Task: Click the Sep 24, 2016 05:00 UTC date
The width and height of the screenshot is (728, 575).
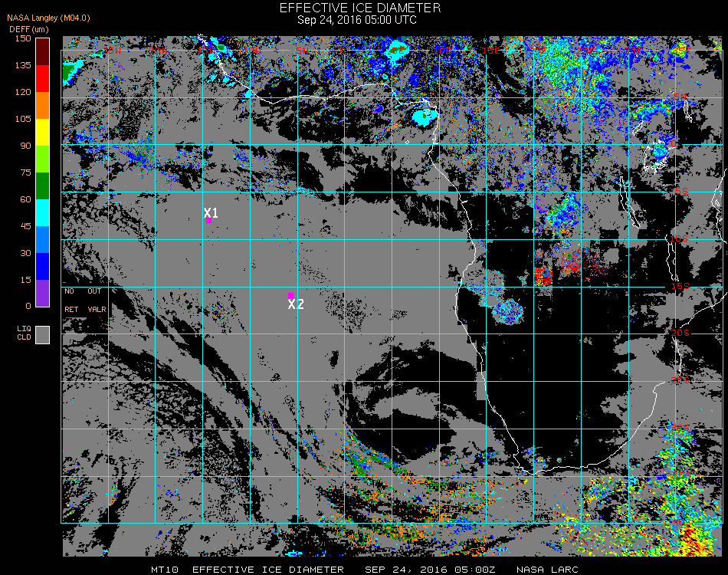Action: pos(357,20)
